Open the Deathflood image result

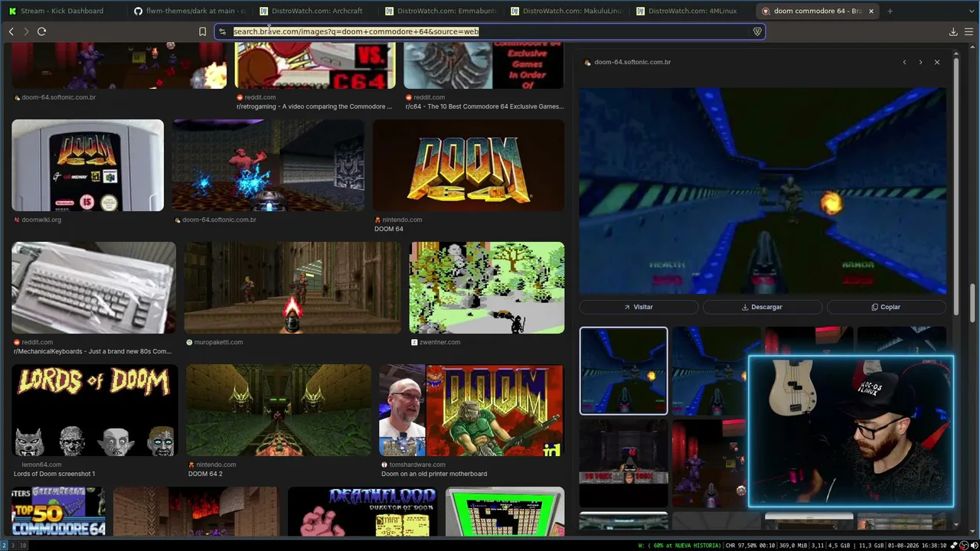pos(362,511)
